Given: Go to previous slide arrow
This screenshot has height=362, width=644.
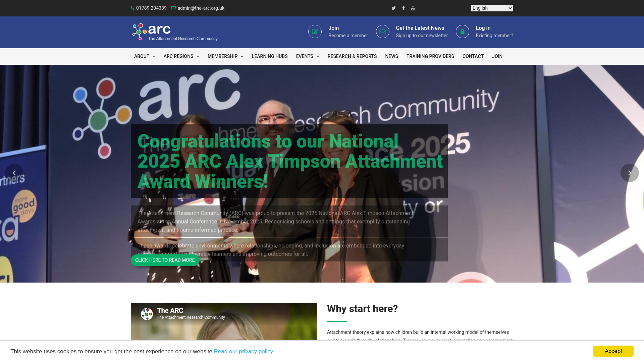Looking at the screenshot, I should coord(14,173).
